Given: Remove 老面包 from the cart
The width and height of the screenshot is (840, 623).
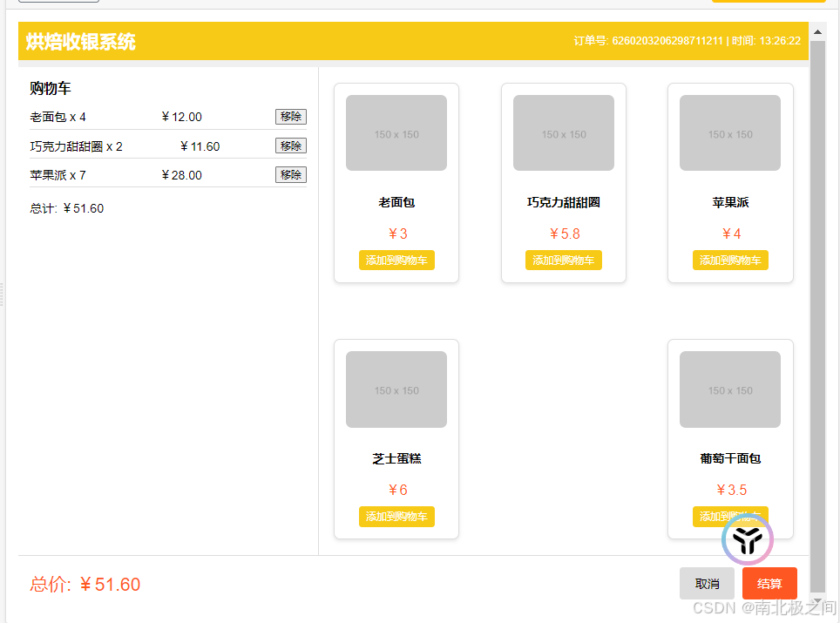Looking at the screenshot, I should click(290, 116).
